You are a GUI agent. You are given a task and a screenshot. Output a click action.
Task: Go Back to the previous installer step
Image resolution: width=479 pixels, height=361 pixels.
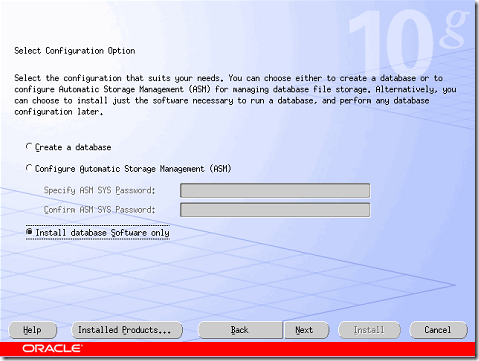tap(240, 330)
